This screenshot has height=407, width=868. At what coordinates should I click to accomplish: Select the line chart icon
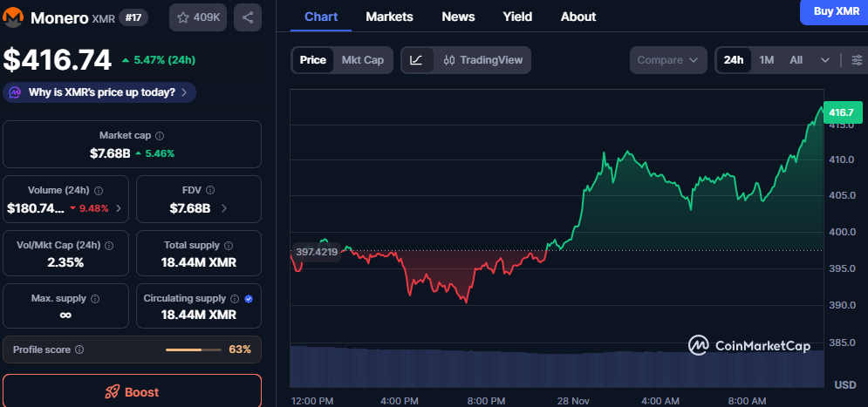point(417,60)
